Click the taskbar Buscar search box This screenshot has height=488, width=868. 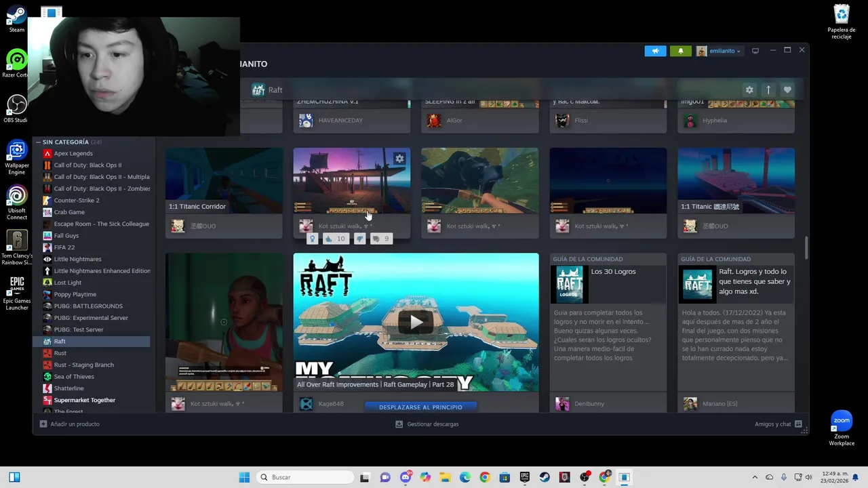(x=306, y=477)
